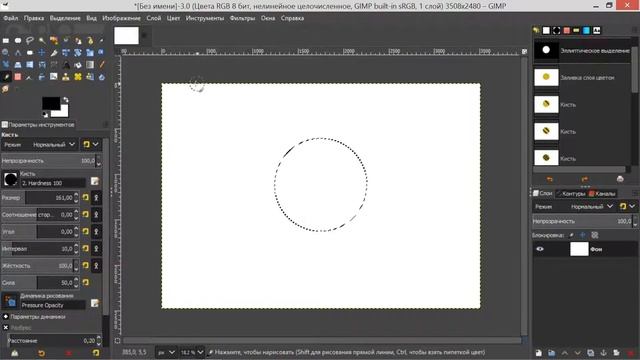The height and width of the screenshot is (360, 640).
Task: Reset colors to default black and white
Action: 45,115
